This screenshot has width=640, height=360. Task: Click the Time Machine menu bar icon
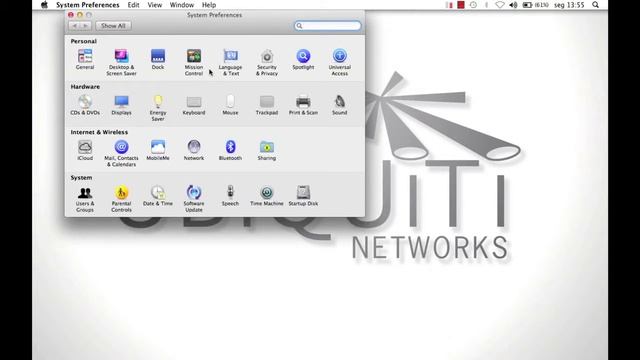point(473,5)
